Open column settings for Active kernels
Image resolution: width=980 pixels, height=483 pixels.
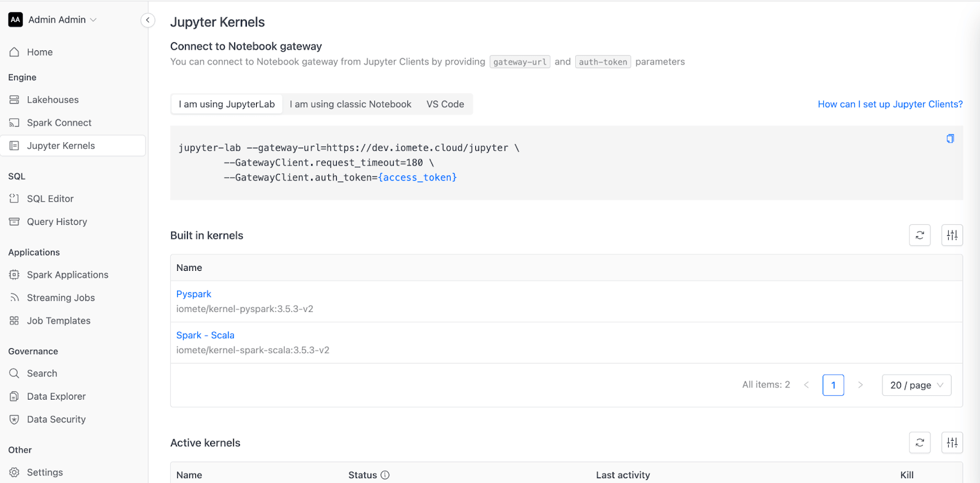click(952, 443)
